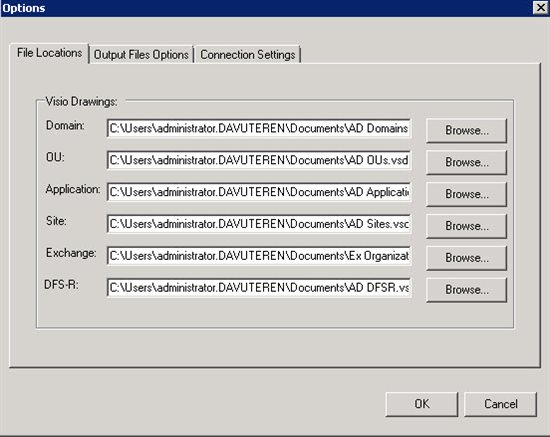Focus the Exchange file path field
Screen dimensions: 550x437
259,256
